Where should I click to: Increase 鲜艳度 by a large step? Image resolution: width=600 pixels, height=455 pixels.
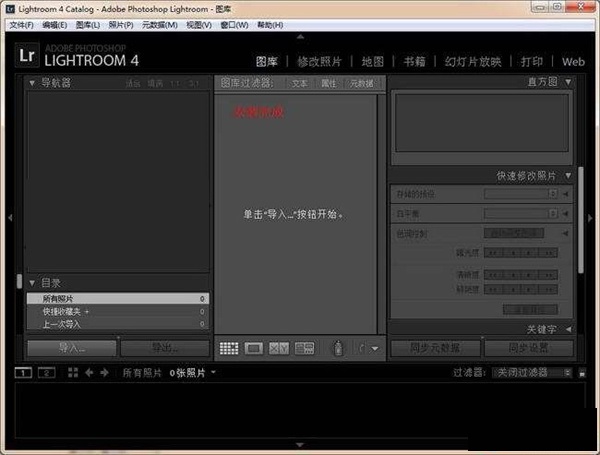[548, 289]
